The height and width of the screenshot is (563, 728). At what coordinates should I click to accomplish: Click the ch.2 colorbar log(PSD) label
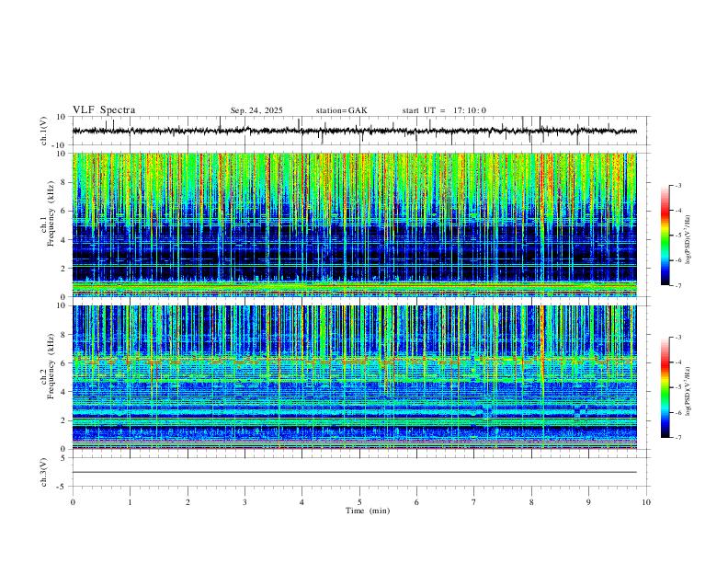click(x=688, y=391)
